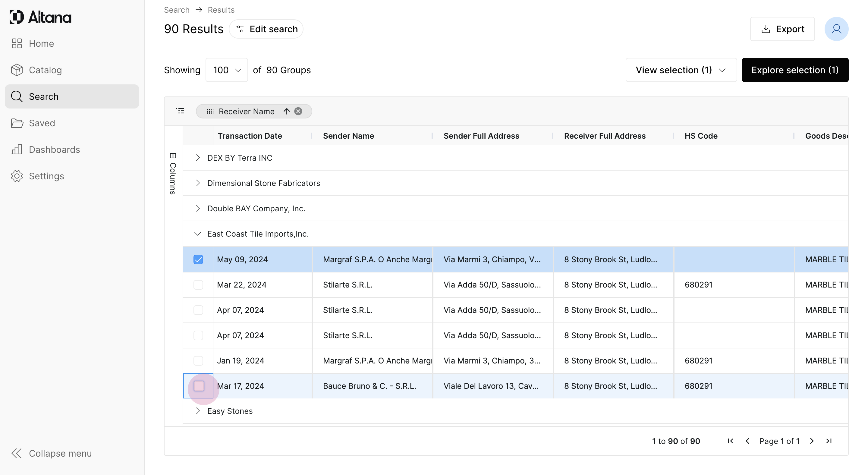The height and width of the screenshot is (475, 868).
Task: Open Dashboards in the sidebar
Action: [x=54, y=149]
